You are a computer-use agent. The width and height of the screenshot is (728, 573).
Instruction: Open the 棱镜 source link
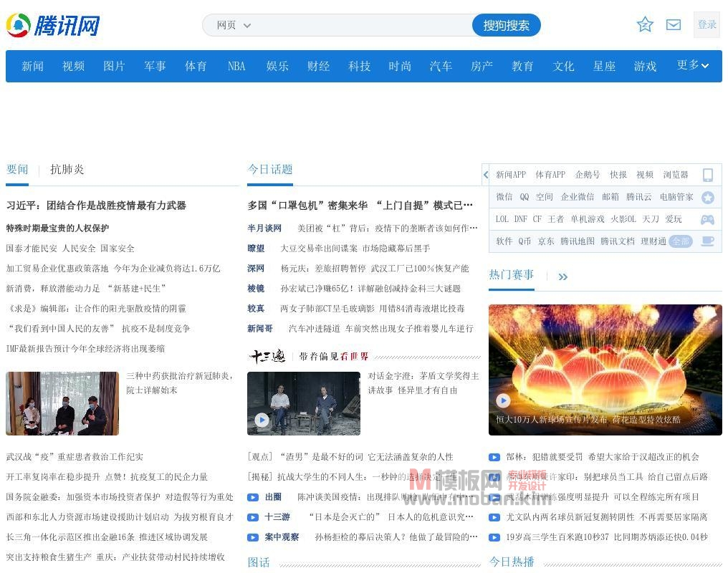[256, 289]
